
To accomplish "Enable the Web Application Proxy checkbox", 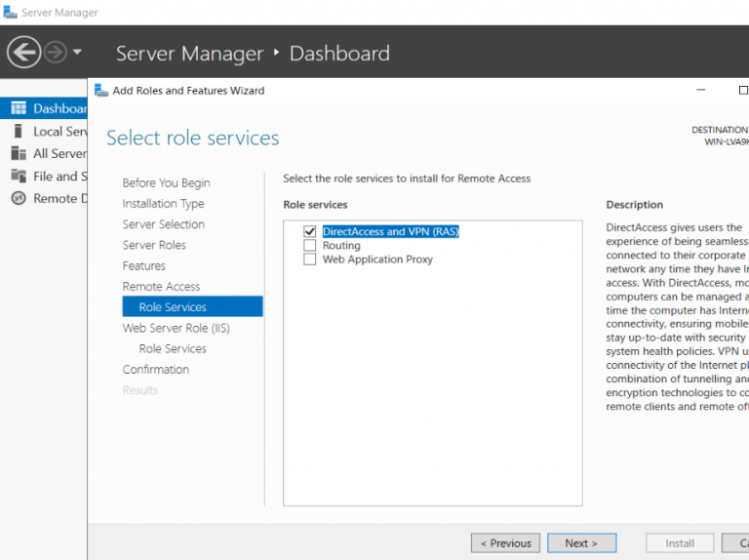I will [309, 260].
